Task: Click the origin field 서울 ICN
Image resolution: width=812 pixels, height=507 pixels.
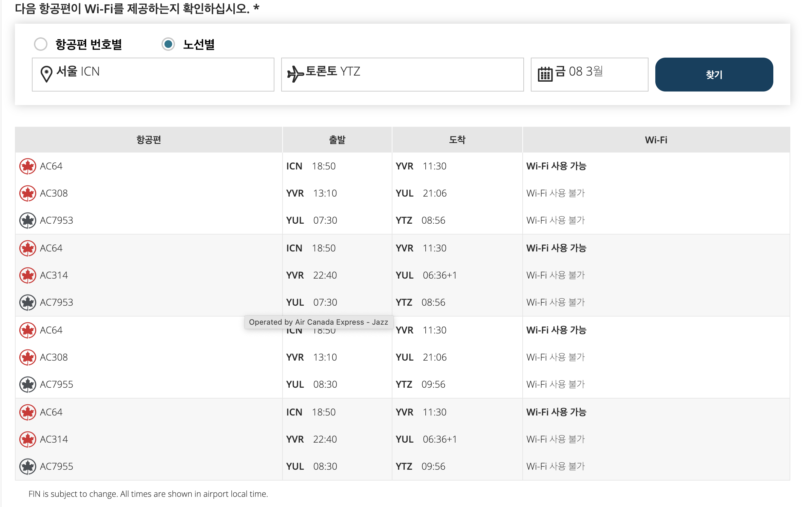Action: 153,75
